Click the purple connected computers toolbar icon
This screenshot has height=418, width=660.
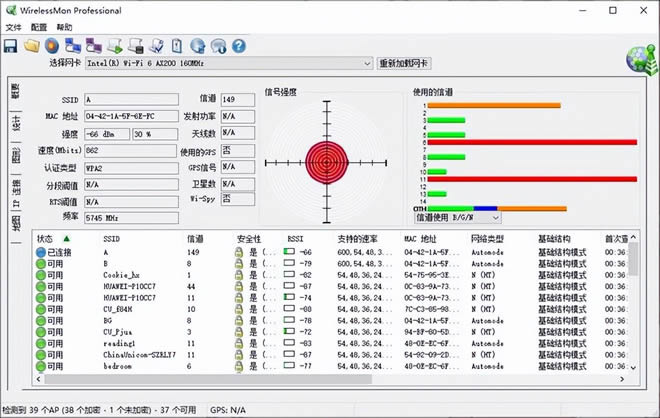(93, 46)
